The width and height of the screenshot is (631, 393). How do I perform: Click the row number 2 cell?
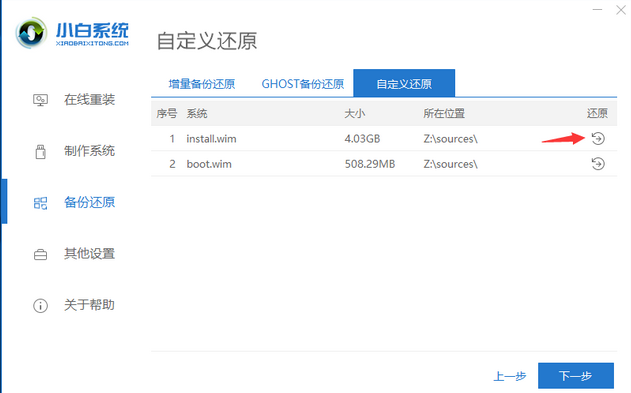coord(172,164)
